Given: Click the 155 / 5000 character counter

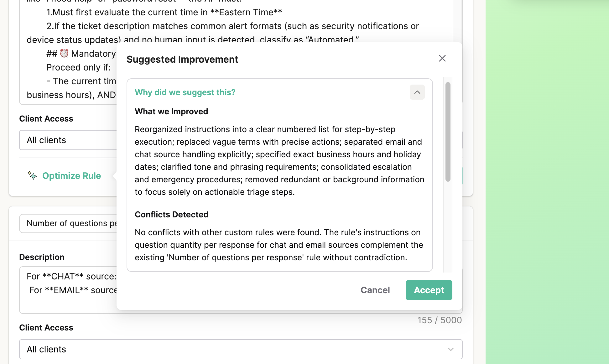Looking at the screenshot, I should (x=439, y=320).
